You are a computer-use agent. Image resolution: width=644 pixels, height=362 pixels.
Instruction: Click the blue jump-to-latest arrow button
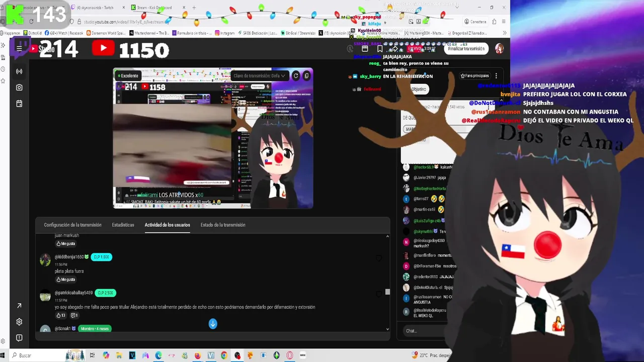coord(213,324)
